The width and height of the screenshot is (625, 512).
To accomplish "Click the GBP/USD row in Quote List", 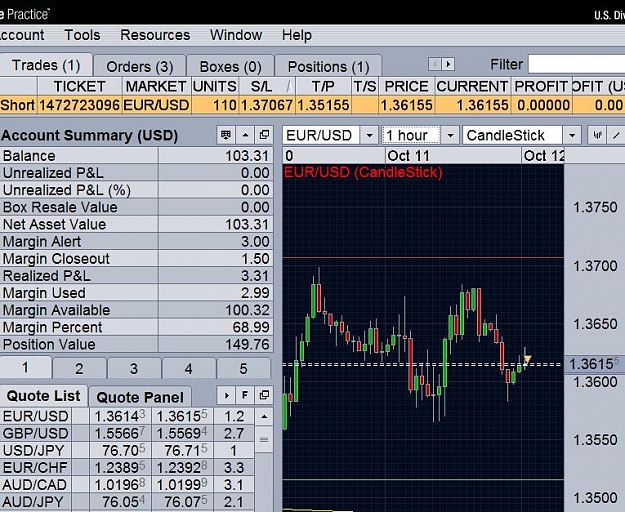I will coord(127,434).
